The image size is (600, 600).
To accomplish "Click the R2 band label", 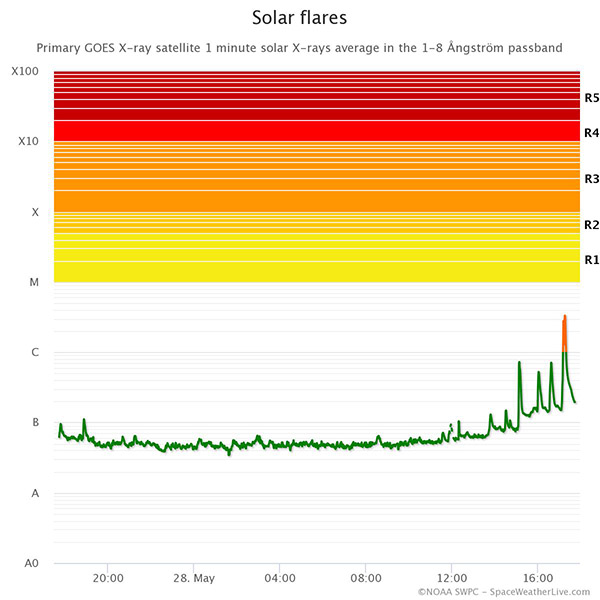I will click(x=591, y=225).
